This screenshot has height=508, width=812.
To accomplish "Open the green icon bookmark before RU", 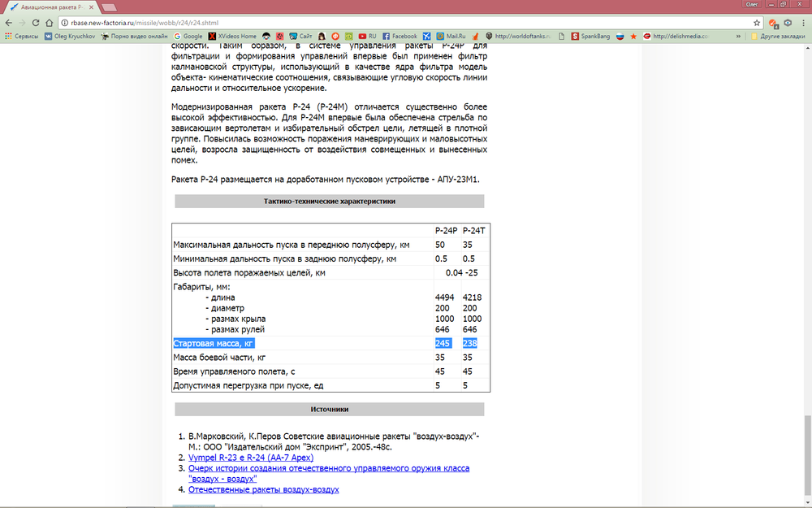I will (x=348, y=37).
